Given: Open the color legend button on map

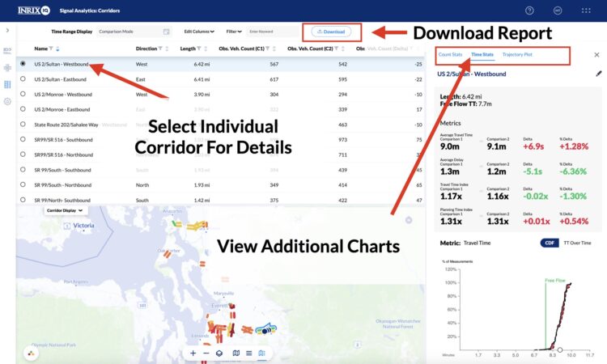Looking at the screenshot, I should pos(31,353).
